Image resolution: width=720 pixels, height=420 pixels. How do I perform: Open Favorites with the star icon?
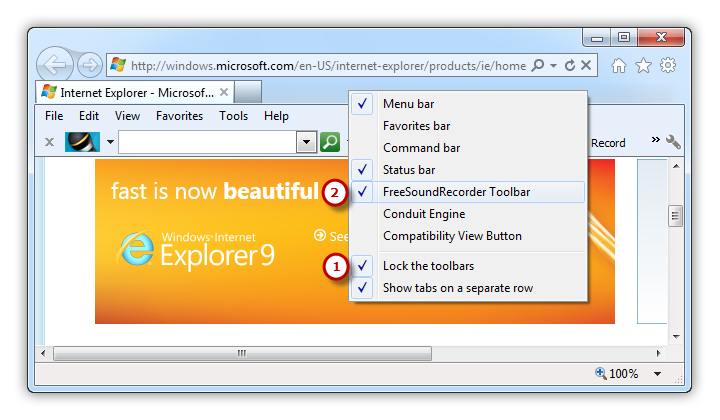[x=643, y=66]
